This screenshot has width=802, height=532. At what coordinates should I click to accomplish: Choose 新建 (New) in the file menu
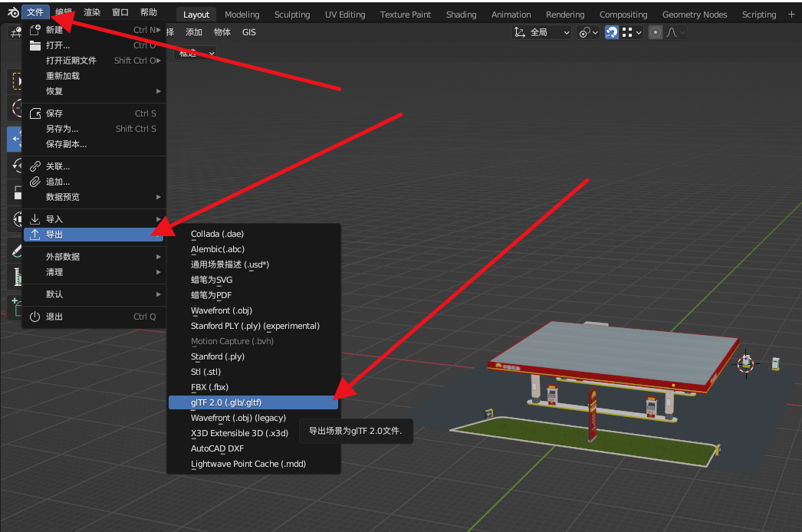[x=54, y=30]
